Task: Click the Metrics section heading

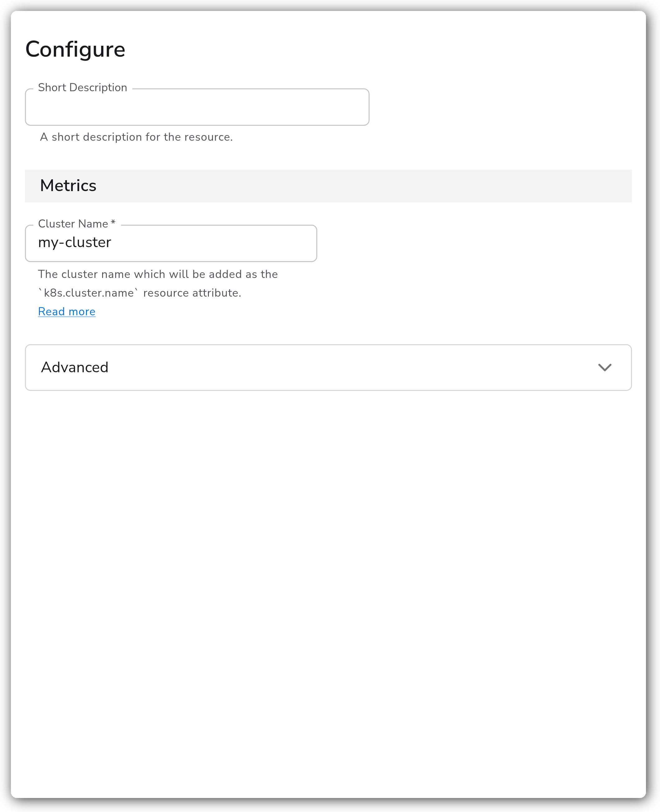Action: tap(68, 186)
